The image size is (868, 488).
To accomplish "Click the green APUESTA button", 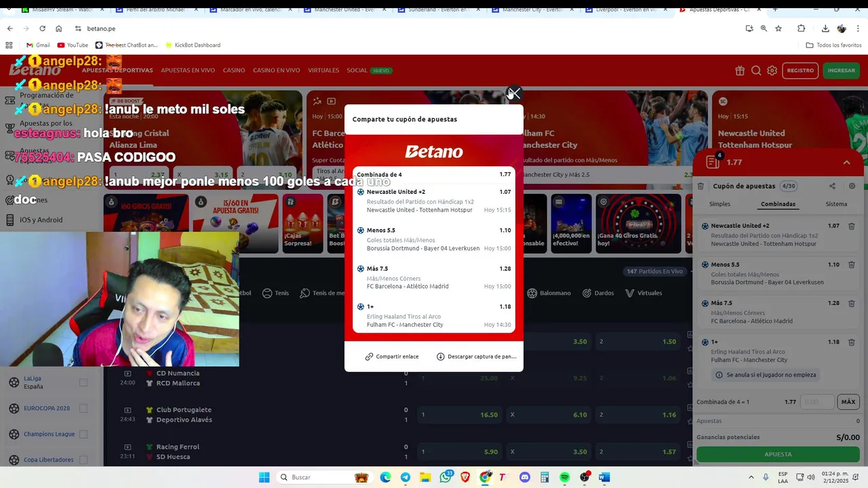I will (778, 454).
